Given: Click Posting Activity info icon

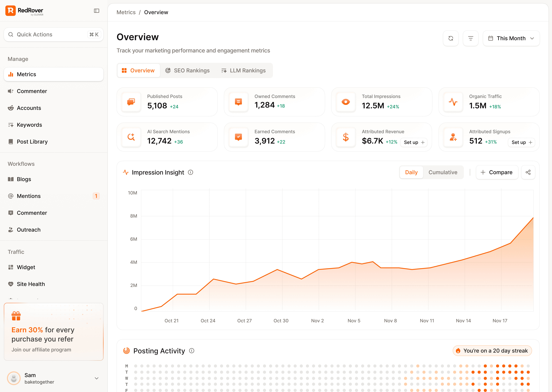Looking at the screenshot, I should click(192, 351).
